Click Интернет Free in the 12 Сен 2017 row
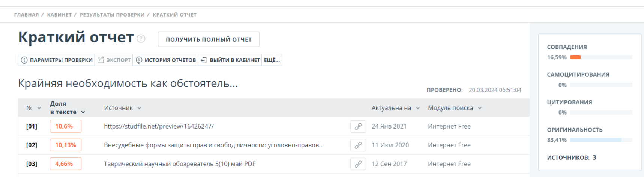The image size is (644, 177). point(449,164)
